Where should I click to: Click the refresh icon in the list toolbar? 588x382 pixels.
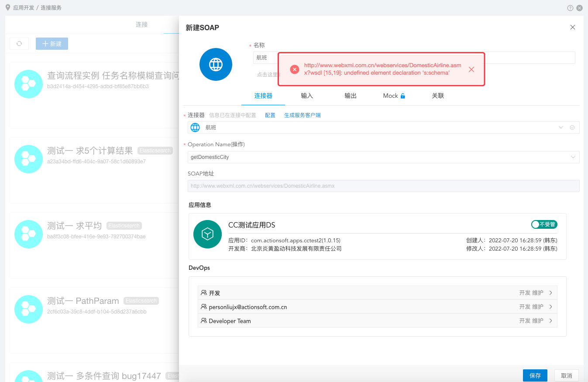19,44
